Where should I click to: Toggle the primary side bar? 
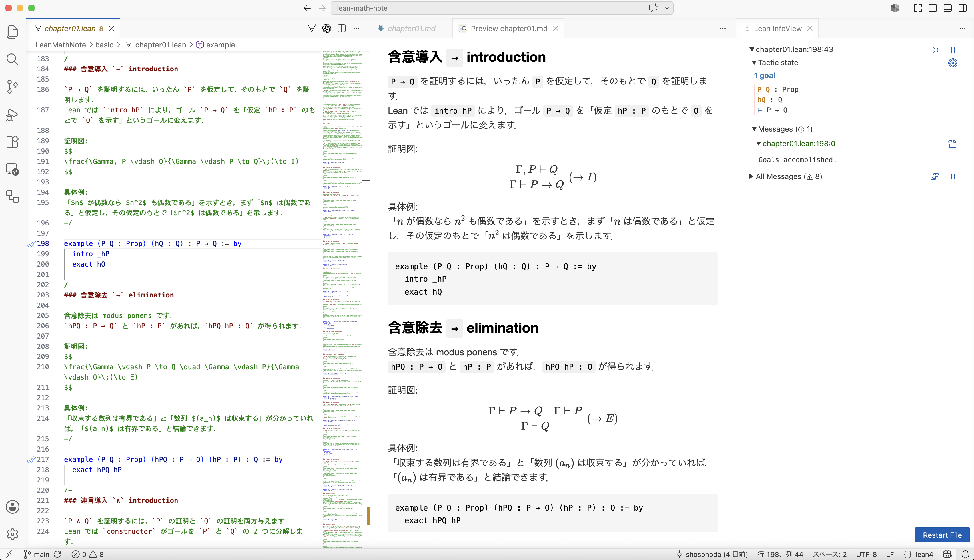click(x=933, y=8)
